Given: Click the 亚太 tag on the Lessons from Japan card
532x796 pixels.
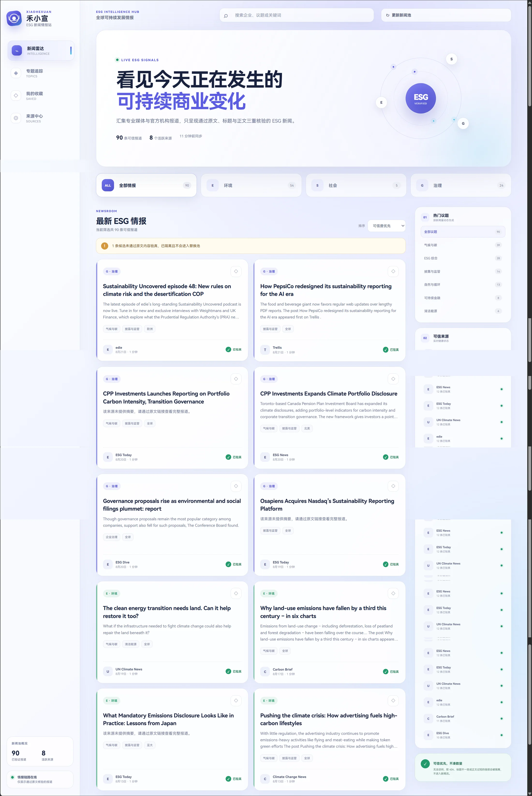Looking at the screenshot, I should tap(150, 745).
